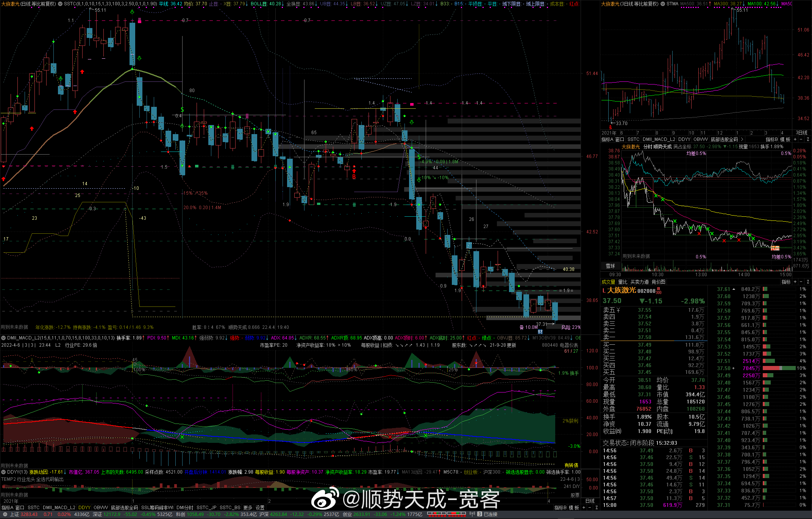Toggle 指标B in 3-day mini chart bar
Viewport: 812px width, 519px height.
[x=772, y=139]
